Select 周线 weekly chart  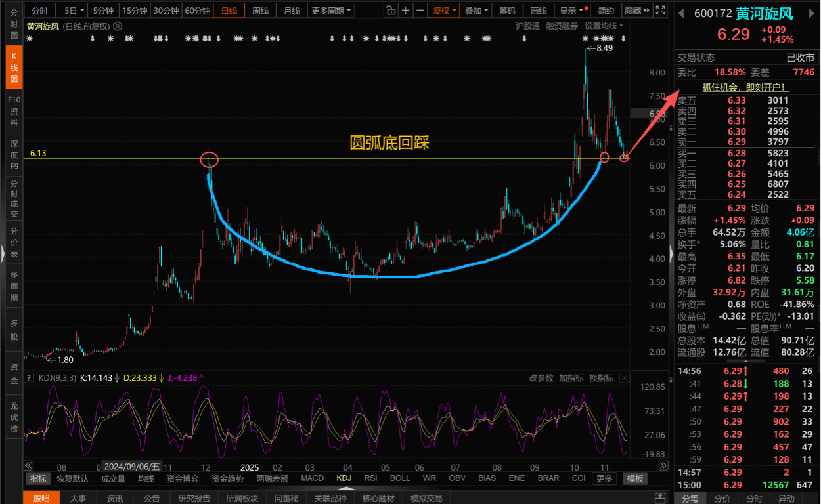click(x=260, y=10)
